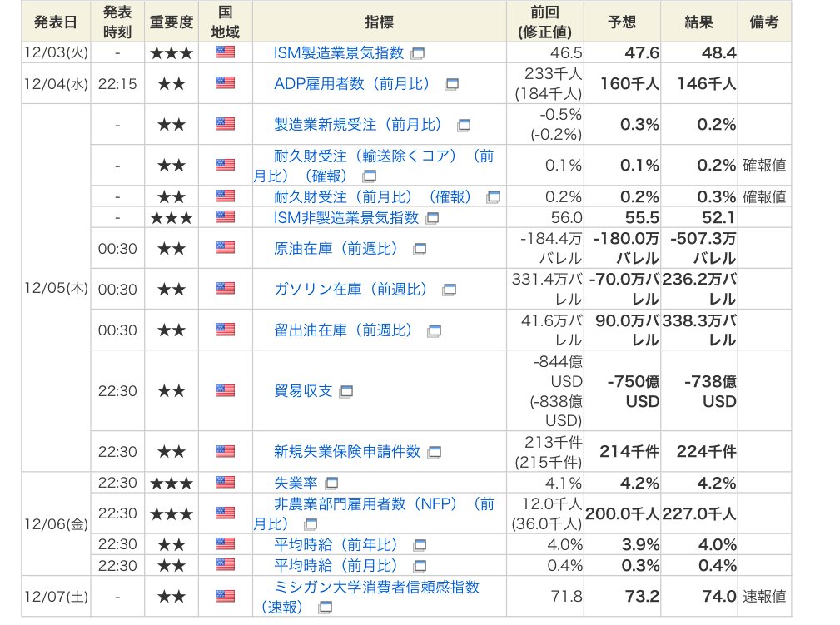
Task: Open the 平均時給（前年比） link
Action: tap(336, 544)
